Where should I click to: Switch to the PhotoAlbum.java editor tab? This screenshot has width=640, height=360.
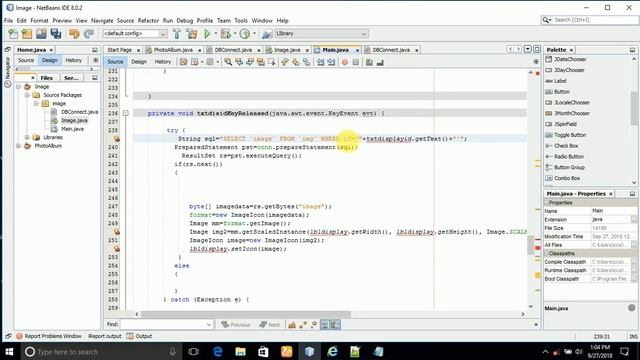(173, 50)
